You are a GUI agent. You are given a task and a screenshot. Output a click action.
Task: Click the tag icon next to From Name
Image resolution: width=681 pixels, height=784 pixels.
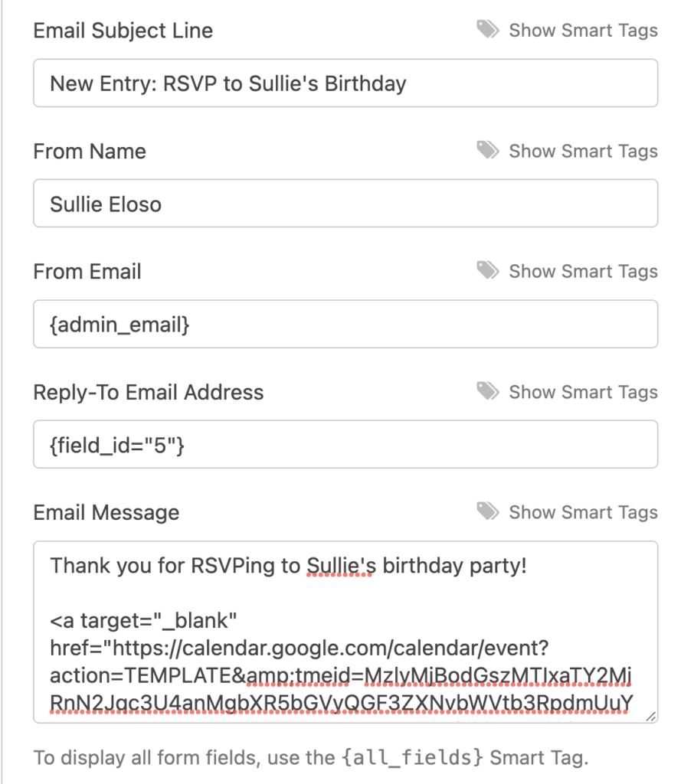tap(488, 151)
